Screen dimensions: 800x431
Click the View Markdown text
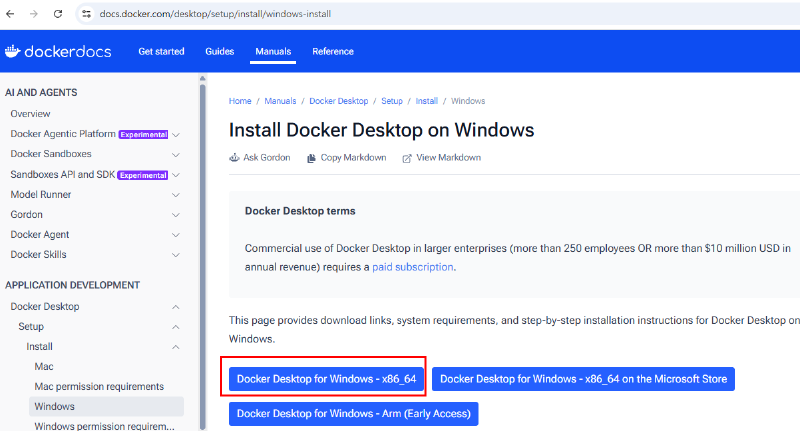click(448, 158)
